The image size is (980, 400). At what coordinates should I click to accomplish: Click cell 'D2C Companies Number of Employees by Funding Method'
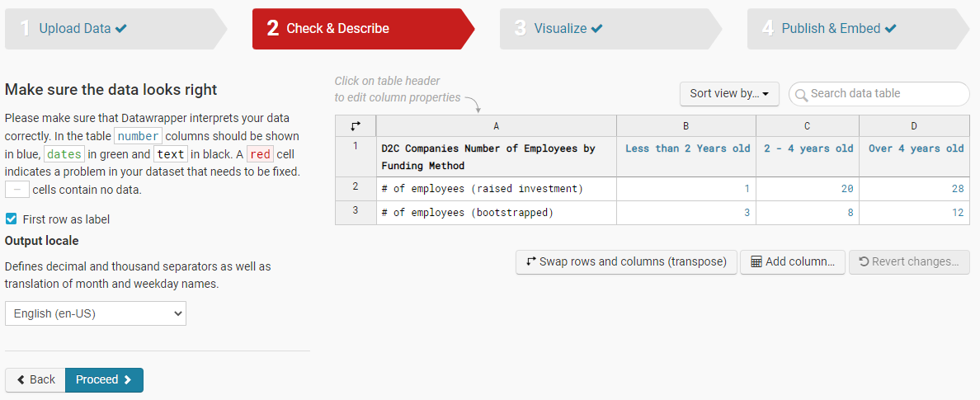tap(497, 157)
